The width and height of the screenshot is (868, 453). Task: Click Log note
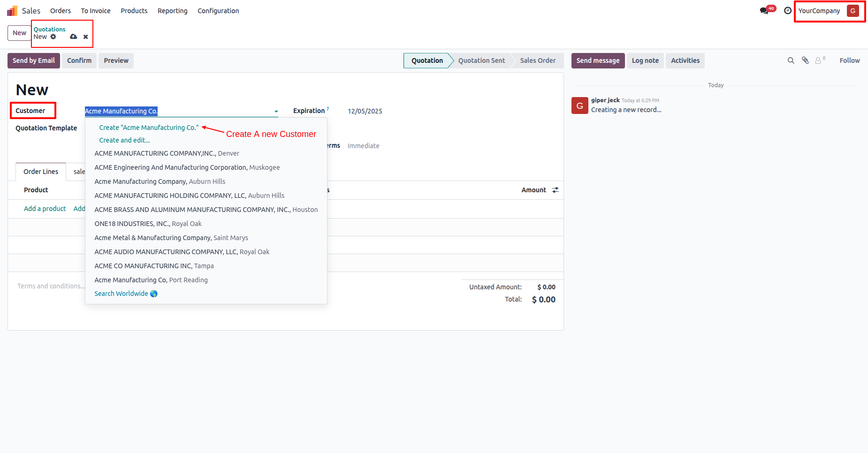[x=645, y=60]
